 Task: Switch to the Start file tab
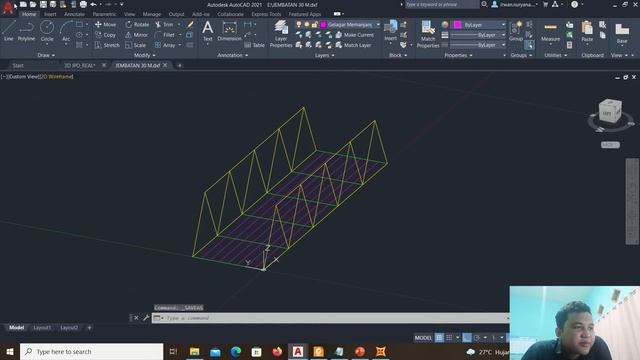coord(18,65)
